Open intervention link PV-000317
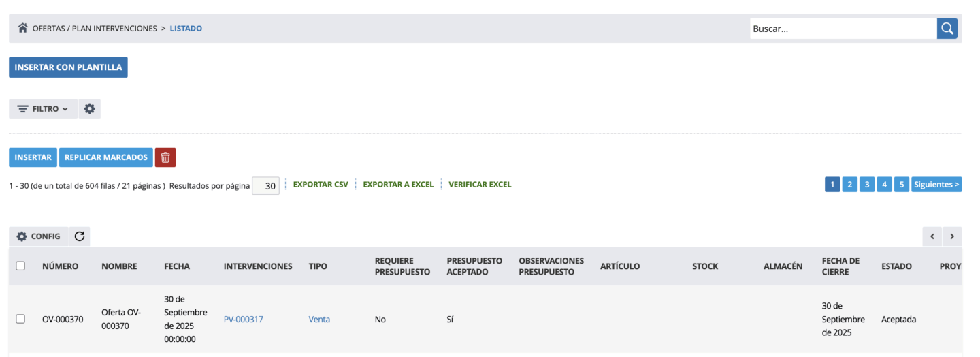The image size is (980, 357). 244,320
